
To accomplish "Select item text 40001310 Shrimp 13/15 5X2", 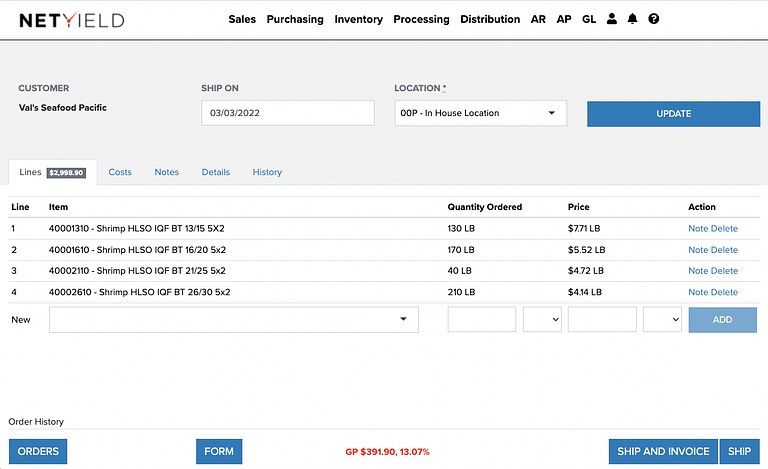I will (x=137, y=228).
